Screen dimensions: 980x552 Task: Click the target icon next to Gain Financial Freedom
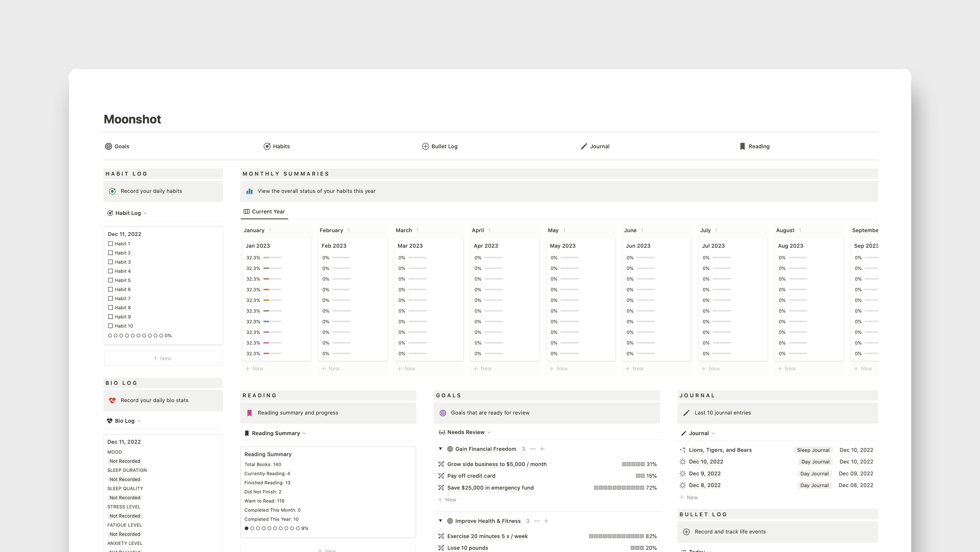coord(450,449)
